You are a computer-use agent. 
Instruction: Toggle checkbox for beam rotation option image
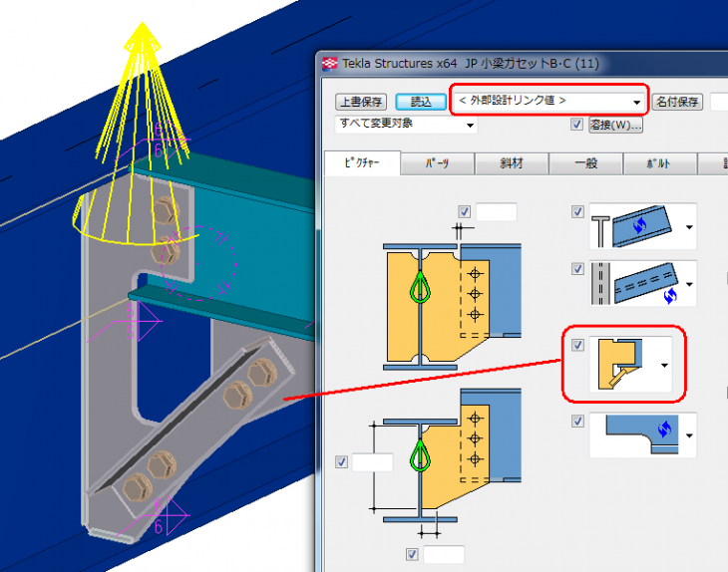point(577,211)
